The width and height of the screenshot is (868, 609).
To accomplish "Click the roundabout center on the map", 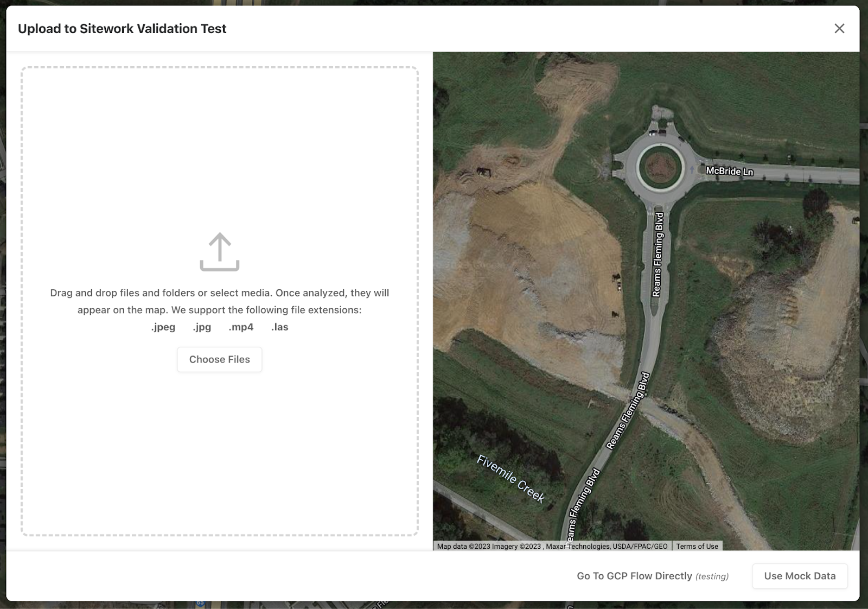I will (660, 167).
